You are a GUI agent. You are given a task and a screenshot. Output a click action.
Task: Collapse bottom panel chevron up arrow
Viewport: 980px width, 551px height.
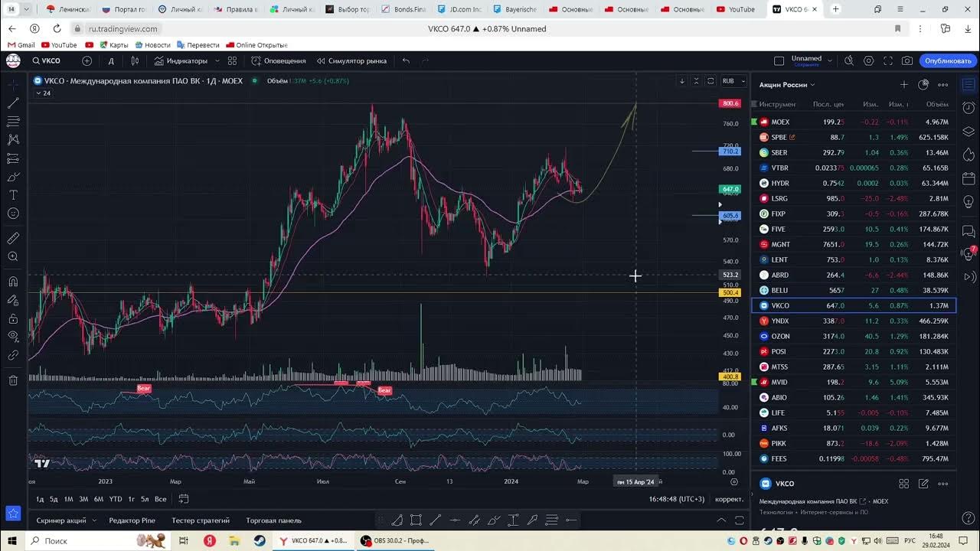[x=721, y=520]
